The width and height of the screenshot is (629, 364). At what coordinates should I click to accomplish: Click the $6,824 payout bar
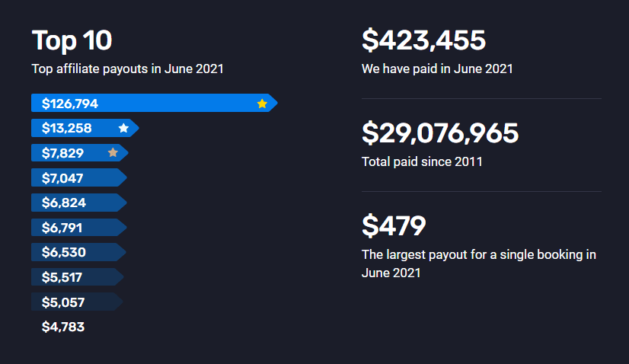[x=76, y=203]
